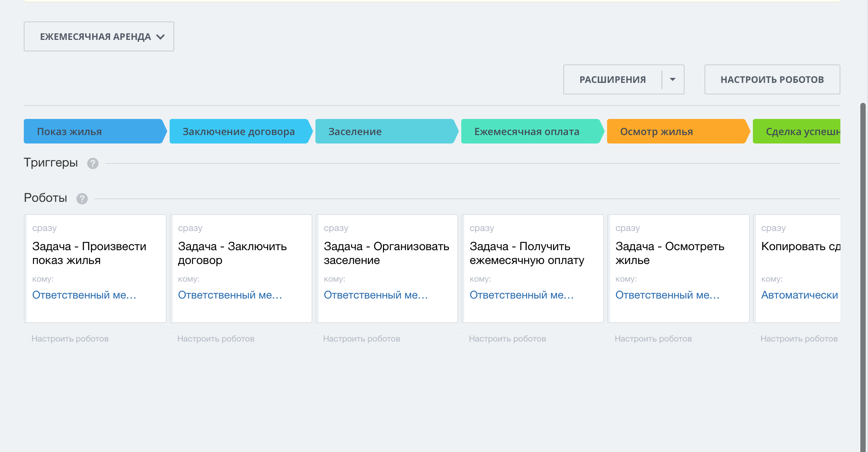Click help icon next to Роботы

click(x=82, y=199)
